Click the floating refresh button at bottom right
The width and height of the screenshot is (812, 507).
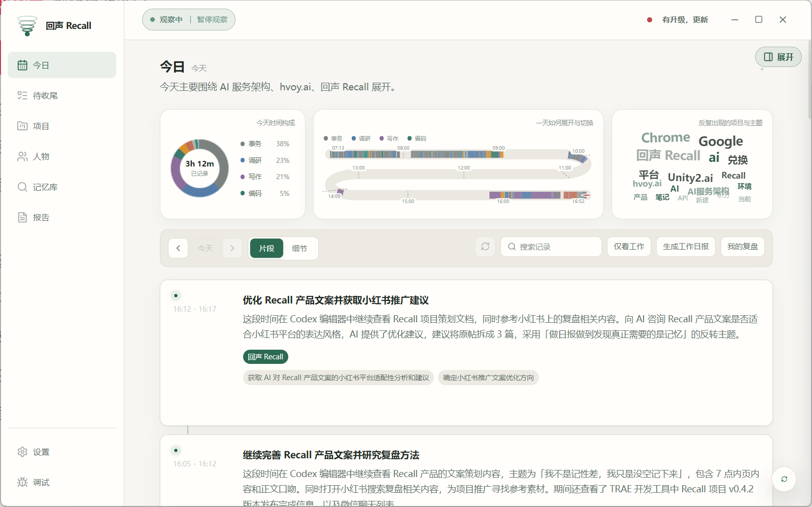tap(784, 479)
